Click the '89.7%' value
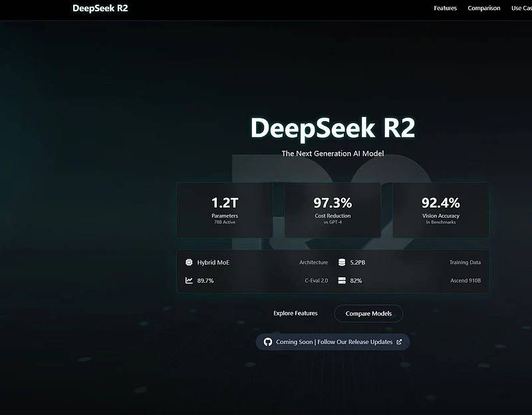The height and width of the screenshot is (415, 532). (x=205, y=281)
